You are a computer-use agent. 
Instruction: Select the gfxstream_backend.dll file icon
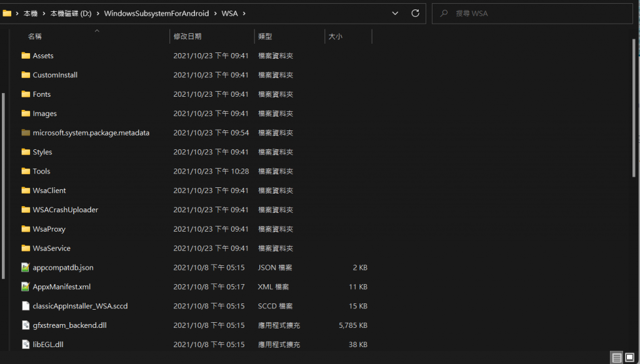26,325
